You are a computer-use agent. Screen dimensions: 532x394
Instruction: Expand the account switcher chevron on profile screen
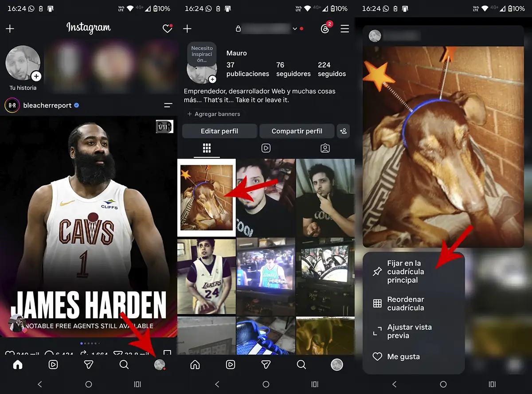295,29
